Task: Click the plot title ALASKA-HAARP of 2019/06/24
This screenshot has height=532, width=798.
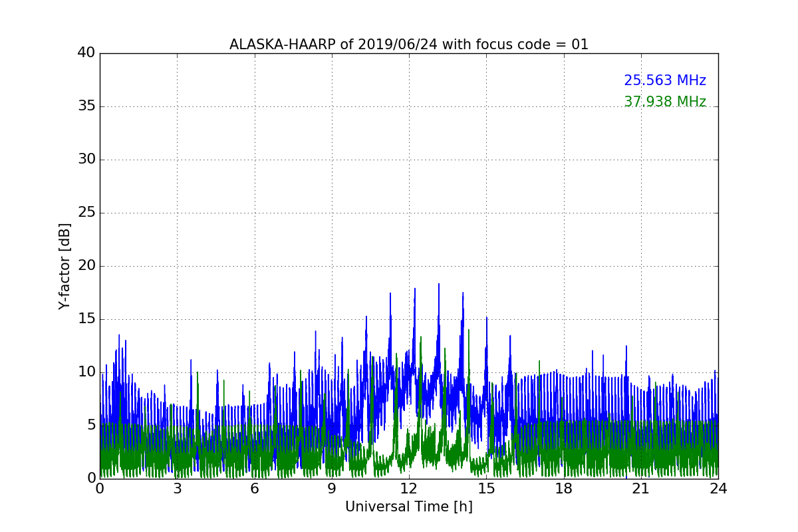Action: (409, 45)
